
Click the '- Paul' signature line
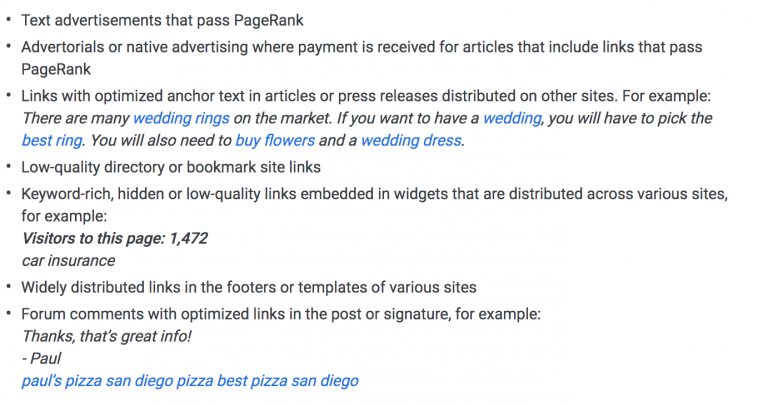tap(41, 358)
